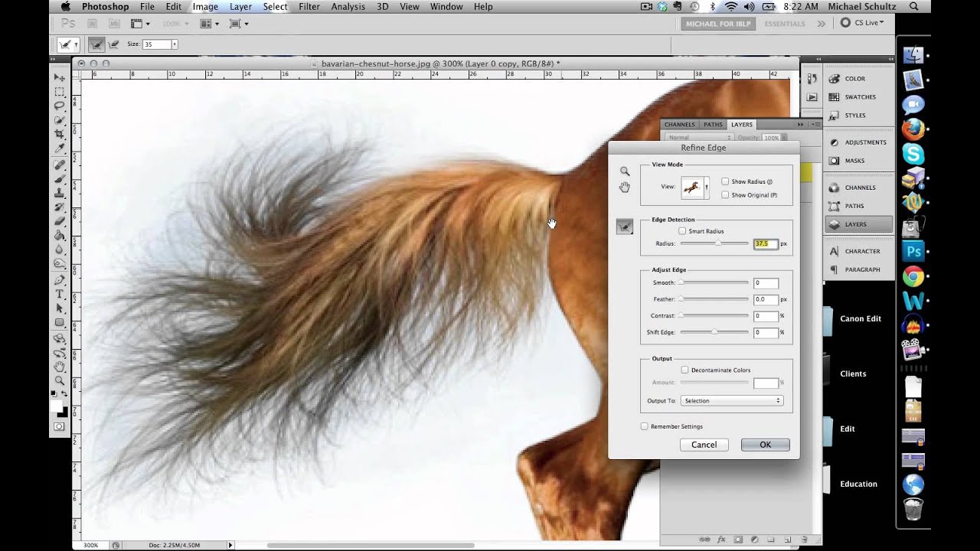This screenshot has height=551, width=980.
Task: Select the Lasso tool in the toolbox
Action: click(x=60, y=106)
